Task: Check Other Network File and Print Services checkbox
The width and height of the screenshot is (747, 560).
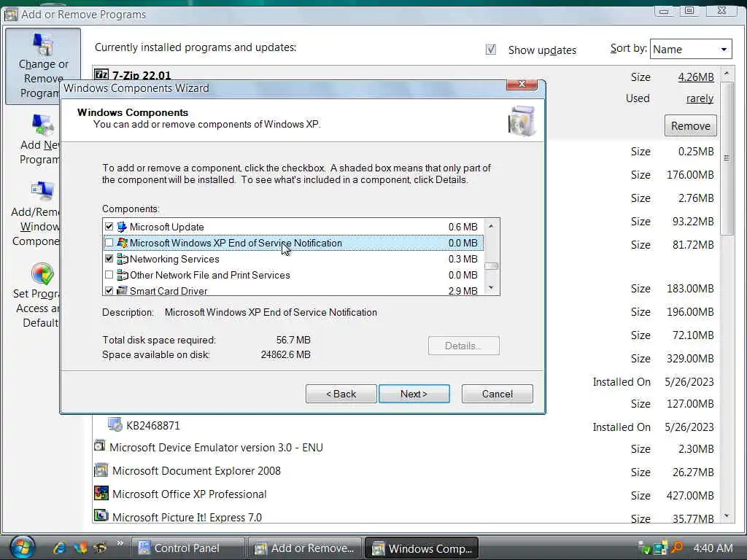Action: 109,275
